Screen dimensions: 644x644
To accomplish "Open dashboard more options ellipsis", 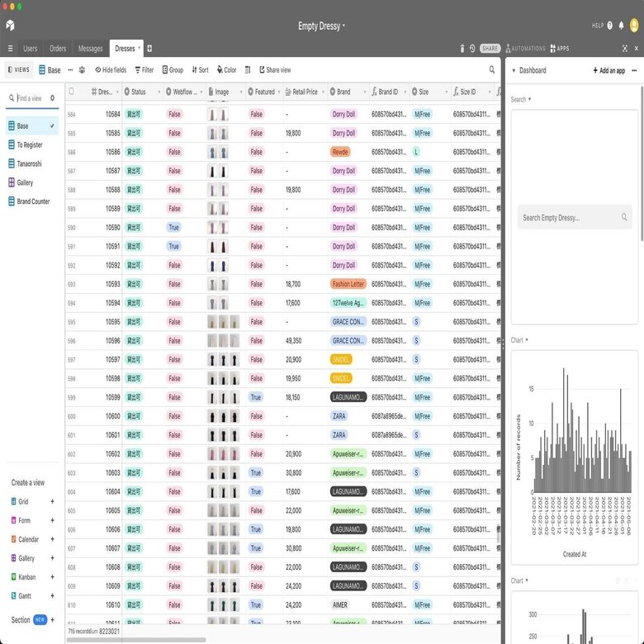I will point(635,71).
